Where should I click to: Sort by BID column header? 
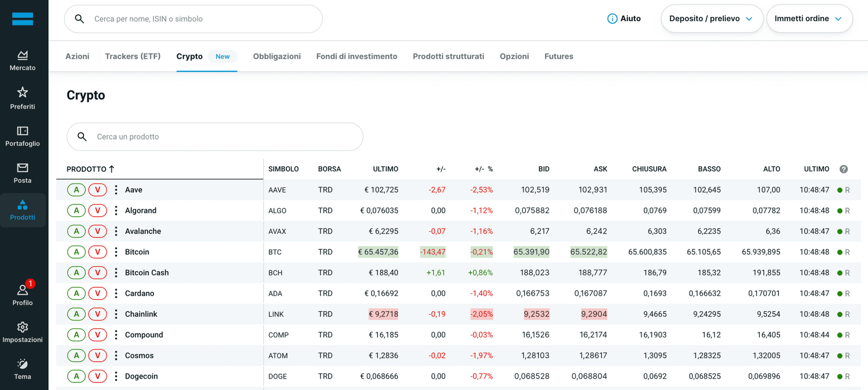544,169
